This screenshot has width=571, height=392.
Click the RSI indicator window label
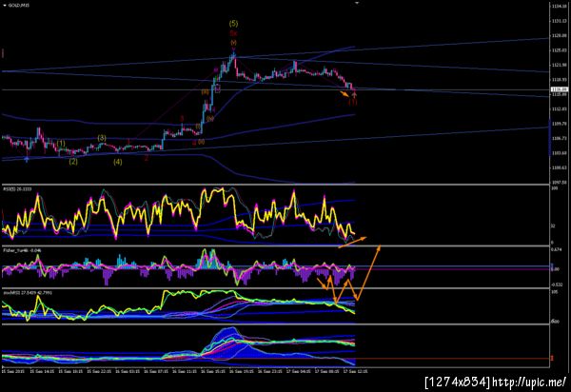[x=17, y=189]
